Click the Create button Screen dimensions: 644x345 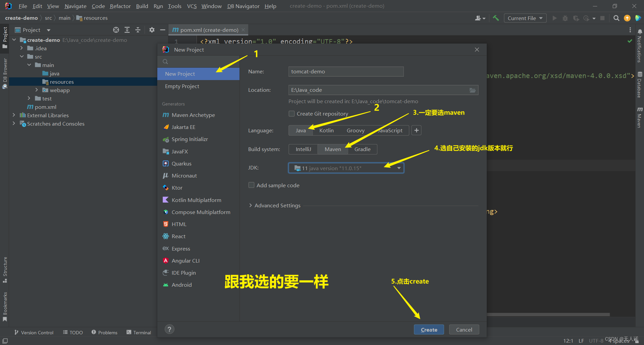click(429, 329)
